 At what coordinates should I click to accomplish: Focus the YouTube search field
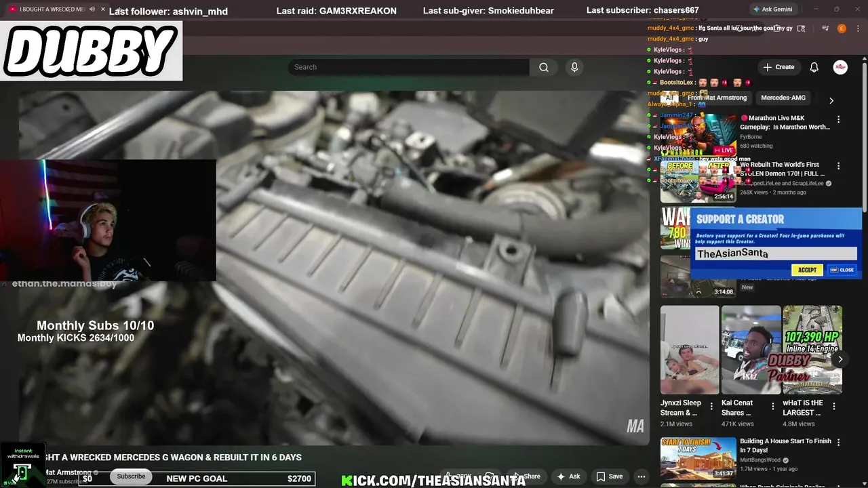pos(408,67)
